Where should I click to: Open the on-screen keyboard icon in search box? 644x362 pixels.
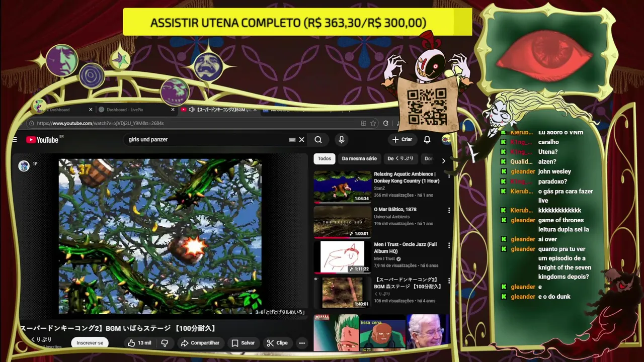point(292,140)
